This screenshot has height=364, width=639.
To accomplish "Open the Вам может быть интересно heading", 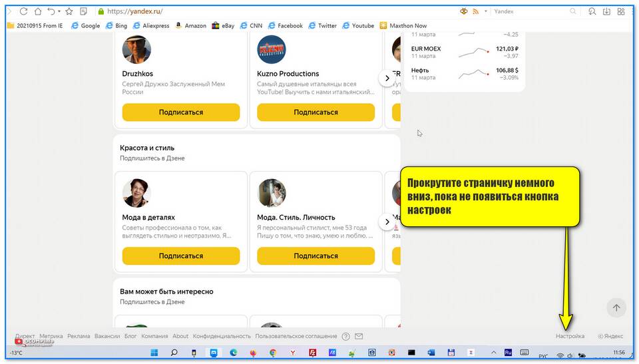I will coord(166,292).
